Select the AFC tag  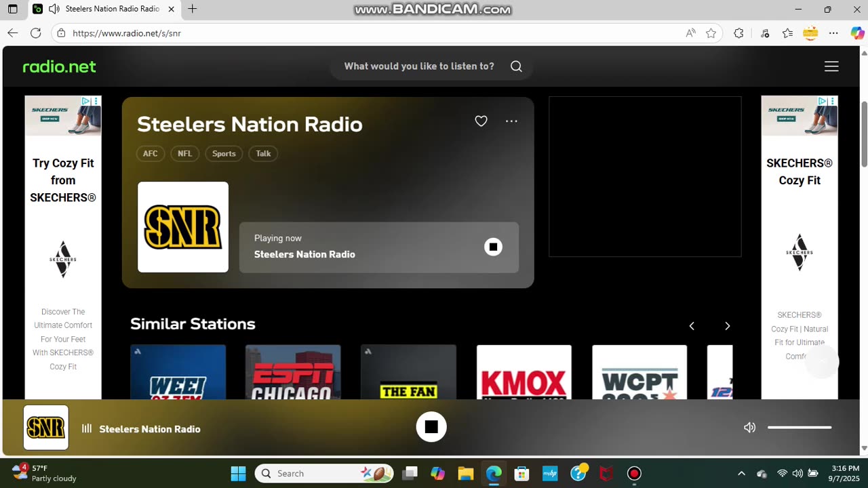tap(151, 154)
